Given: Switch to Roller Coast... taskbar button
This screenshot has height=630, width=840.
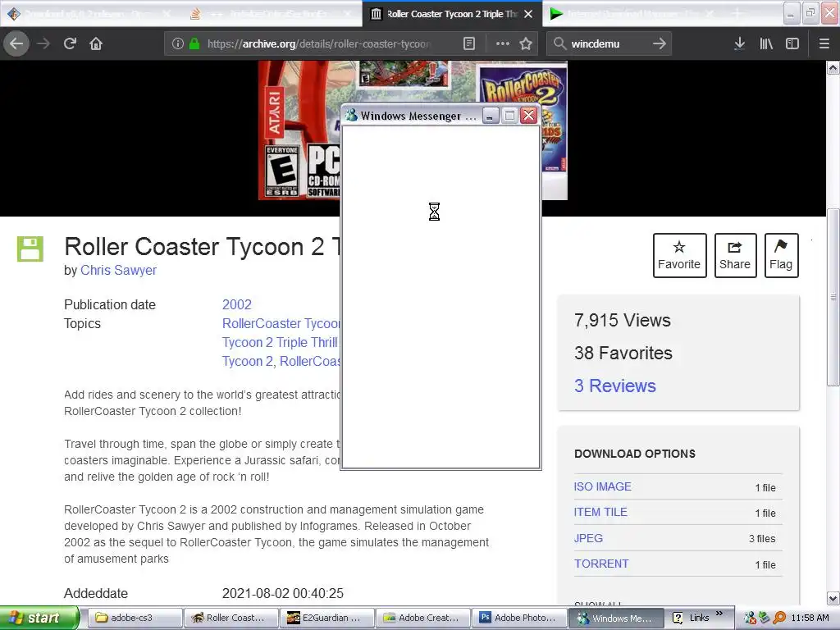Looking at the screenshot, I should (x=231, y=618).
